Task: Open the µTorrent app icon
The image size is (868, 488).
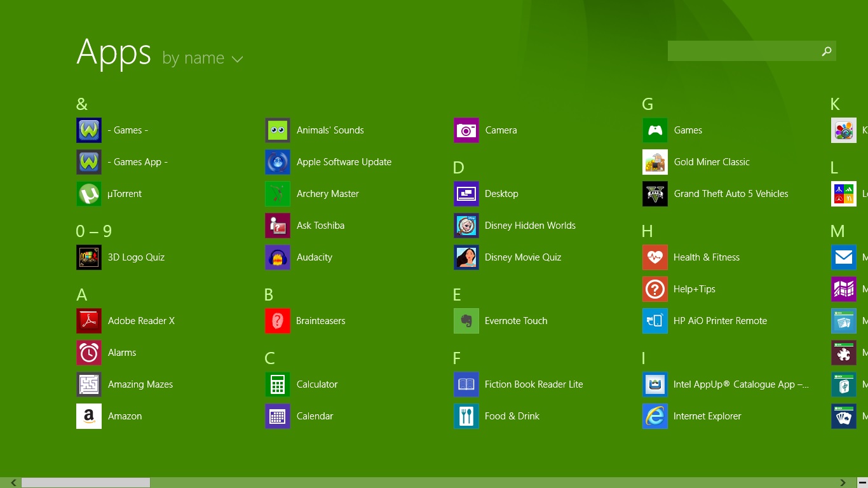Action: point(89,194)
